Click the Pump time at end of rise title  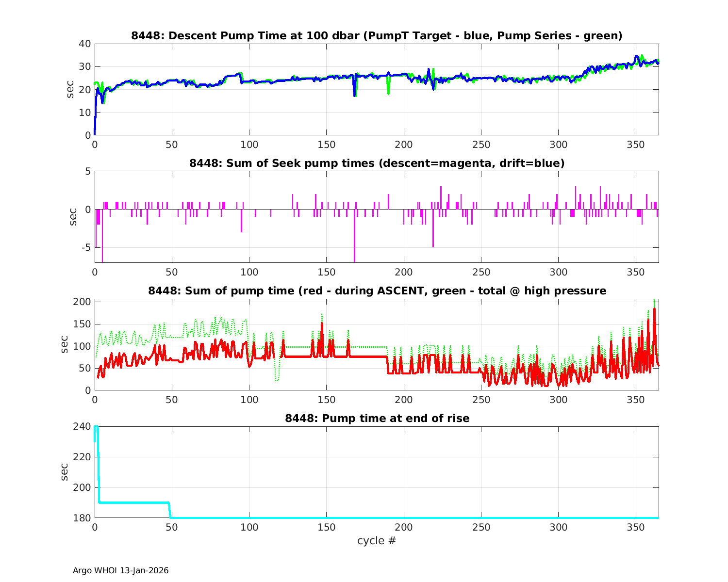[377, 418]
